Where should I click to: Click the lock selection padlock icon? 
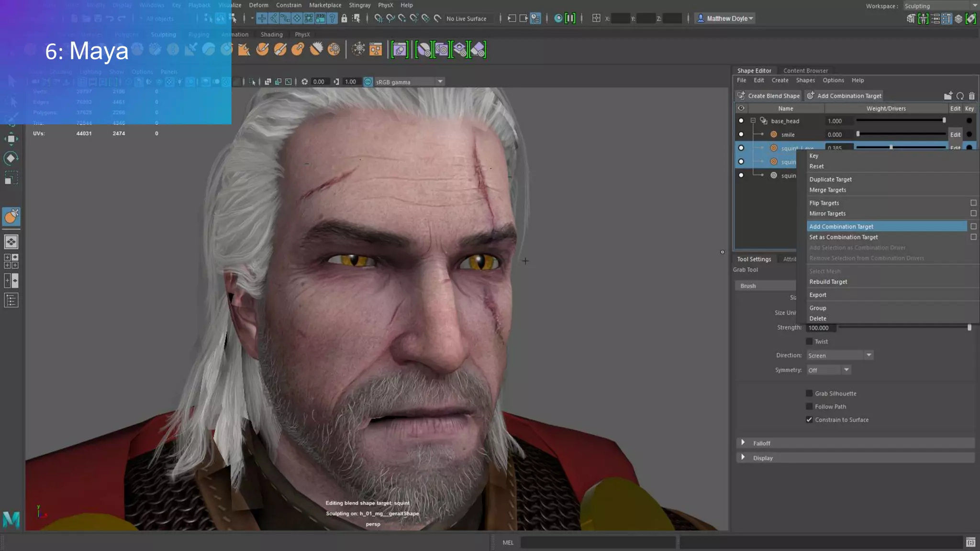(x=344, y=19)
